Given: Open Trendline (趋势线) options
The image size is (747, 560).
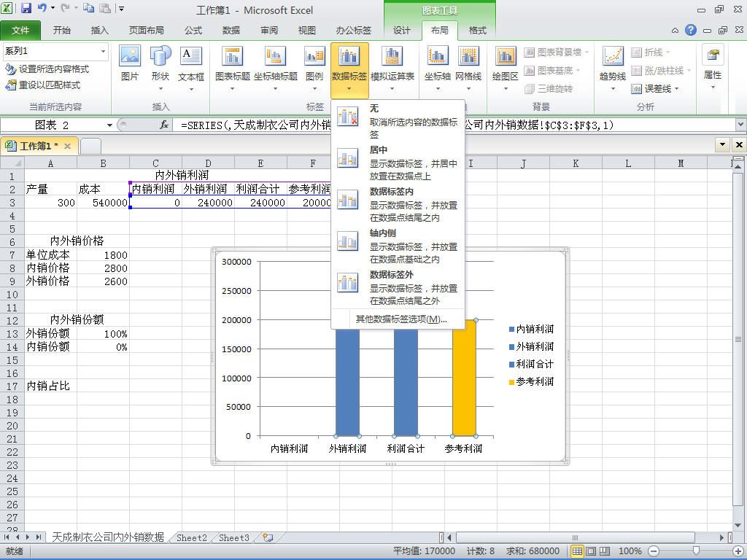Looking at the screenshot, I should [613, 66].
